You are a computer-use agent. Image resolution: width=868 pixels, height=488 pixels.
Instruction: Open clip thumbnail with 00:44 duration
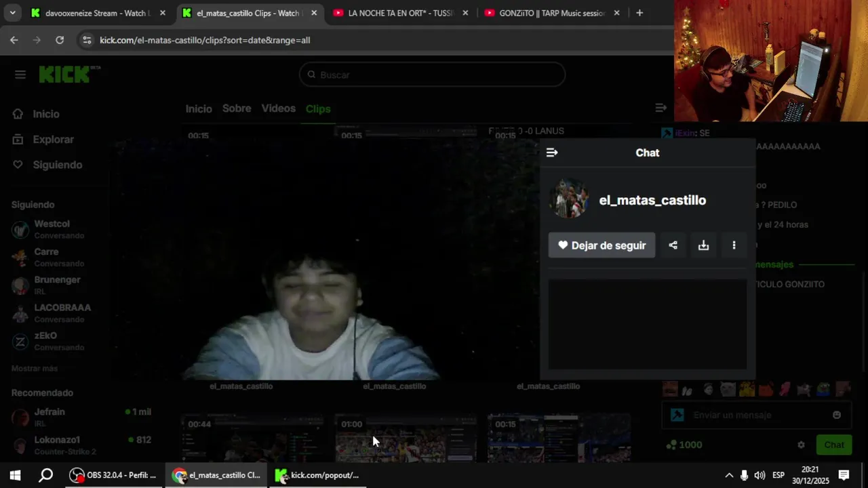[x=252, y=438]
